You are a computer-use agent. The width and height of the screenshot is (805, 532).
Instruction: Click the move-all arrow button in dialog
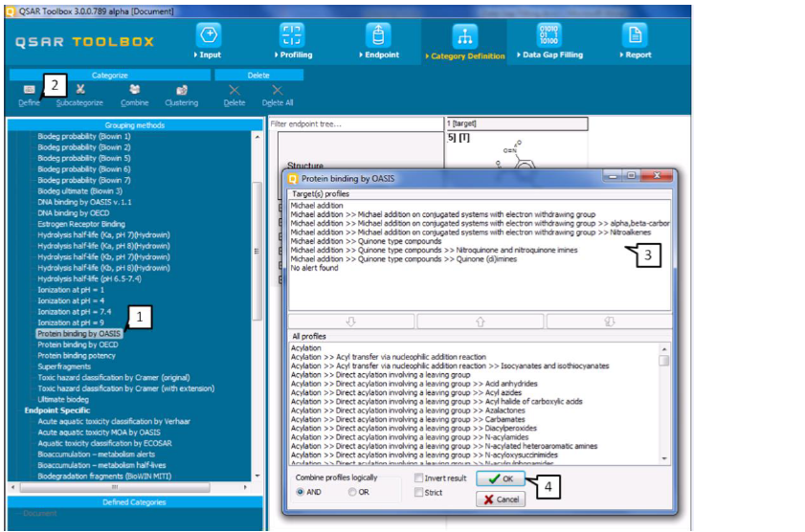[610, 321]
